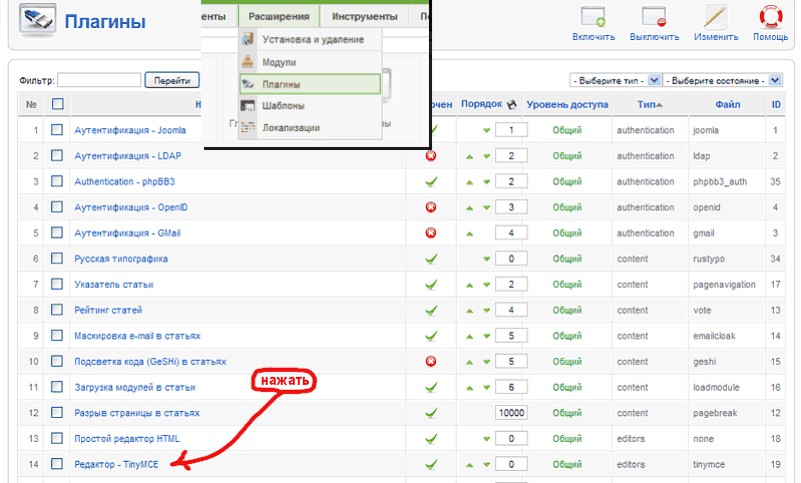Viewport: 801px width, 483px height.
Task: Toggle the select-all checkbox in table header
Action: (x=57, y=103)
